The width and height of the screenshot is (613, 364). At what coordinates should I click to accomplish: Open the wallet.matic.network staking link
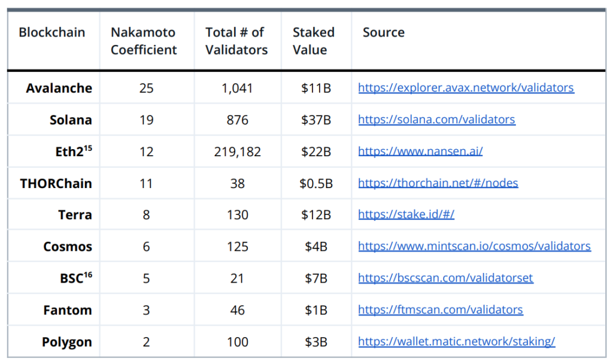(x=457, y=341)
